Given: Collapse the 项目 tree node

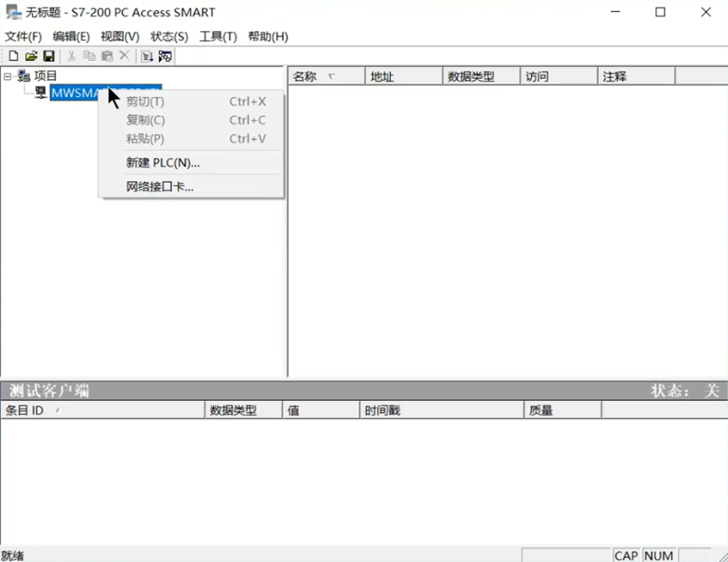Looking at the screenshot, I should [x=7, y=76].
